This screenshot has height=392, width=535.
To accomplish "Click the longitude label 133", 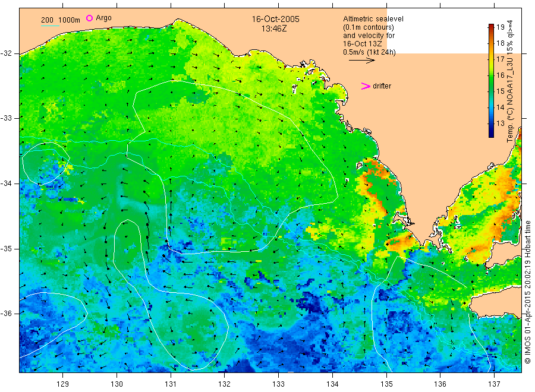I will 278,384.
